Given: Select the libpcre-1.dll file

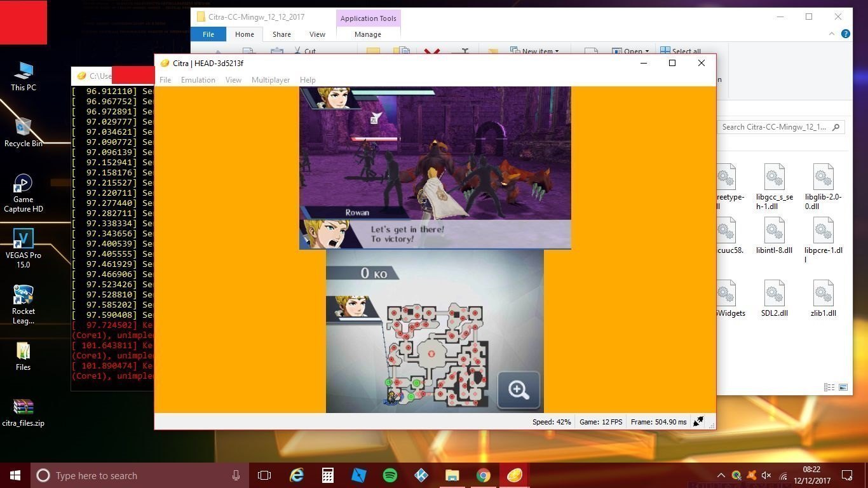Looking at the screenshot, I should coord(823,240).
